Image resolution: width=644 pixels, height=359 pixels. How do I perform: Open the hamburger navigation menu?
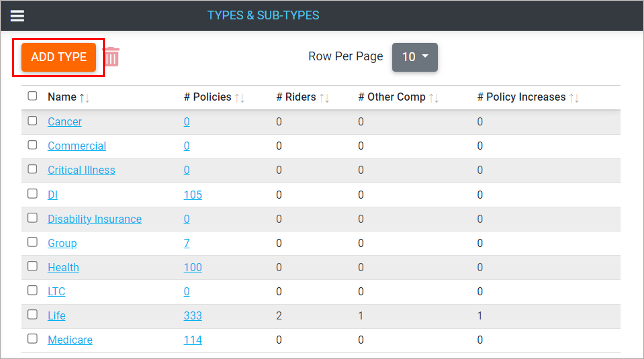pyautogui.click(x=17, y=15)
